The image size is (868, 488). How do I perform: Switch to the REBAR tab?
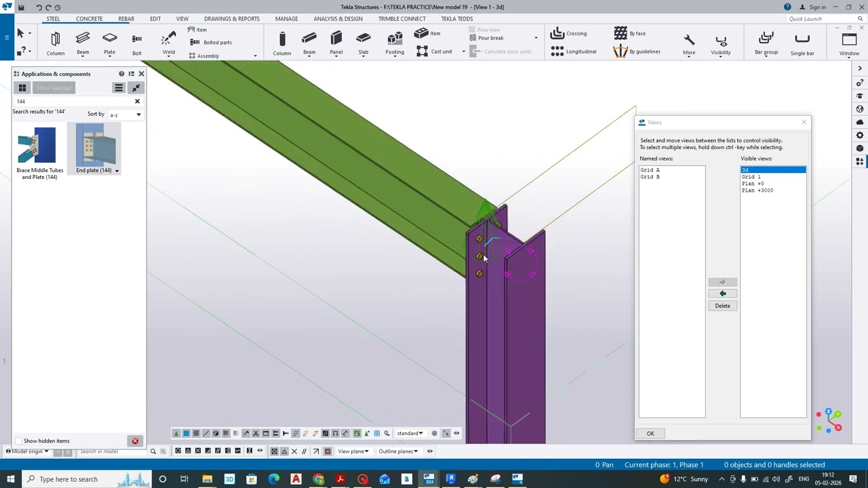[x=126, y=19]
